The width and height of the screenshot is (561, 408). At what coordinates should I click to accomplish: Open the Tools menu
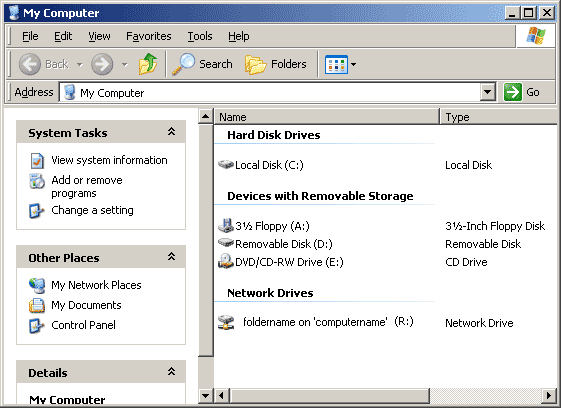click(x=200, y=36)
